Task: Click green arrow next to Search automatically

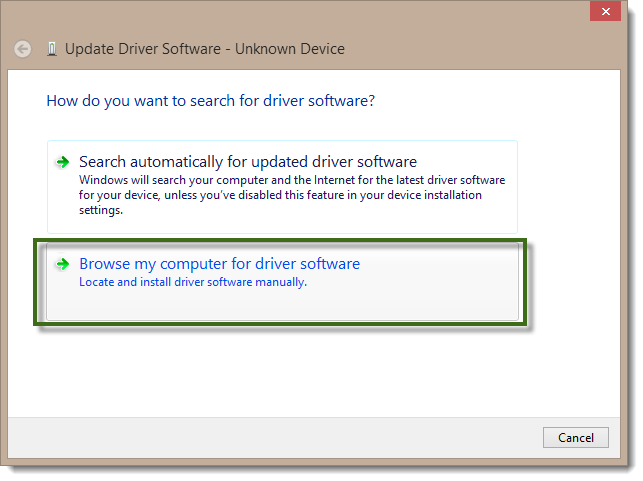Action: pos(63,162)
